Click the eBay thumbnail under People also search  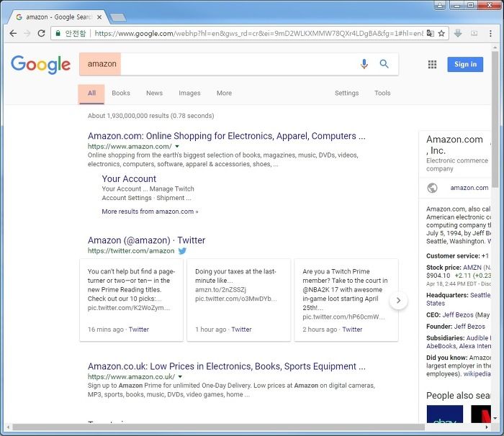point(444,414)
